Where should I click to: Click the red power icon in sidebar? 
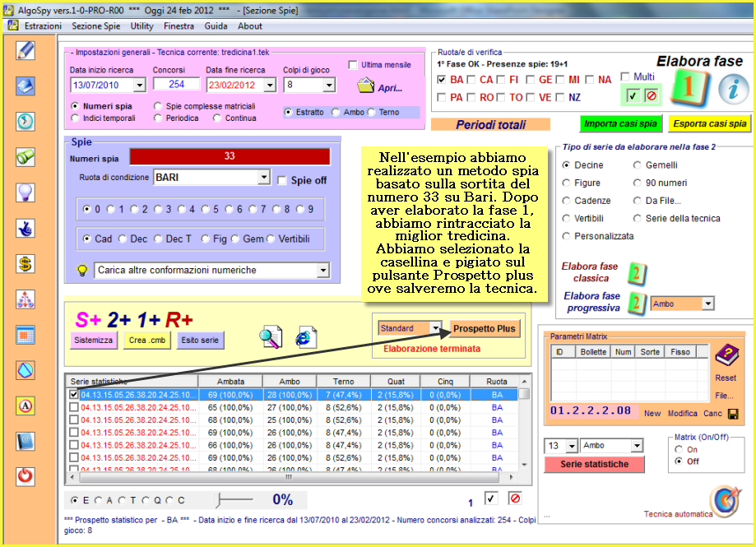(x=25, y=476)
